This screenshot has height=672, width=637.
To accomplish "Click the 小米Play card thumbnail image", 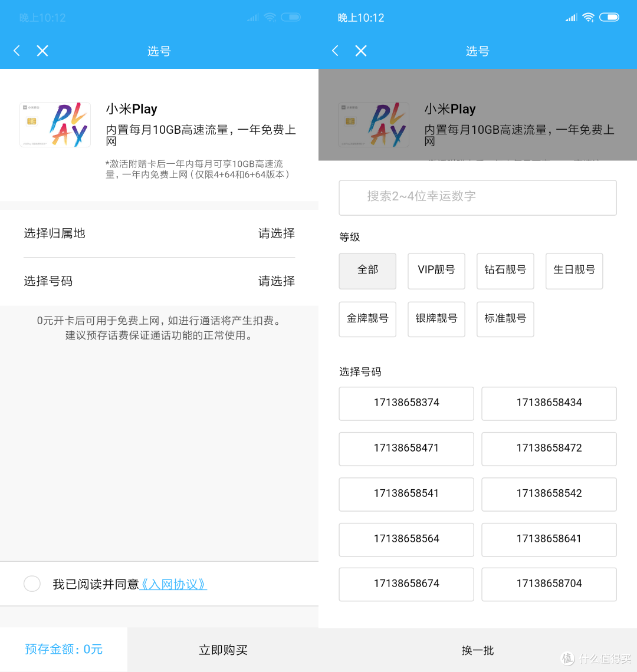I will click(x=55, y=124).
